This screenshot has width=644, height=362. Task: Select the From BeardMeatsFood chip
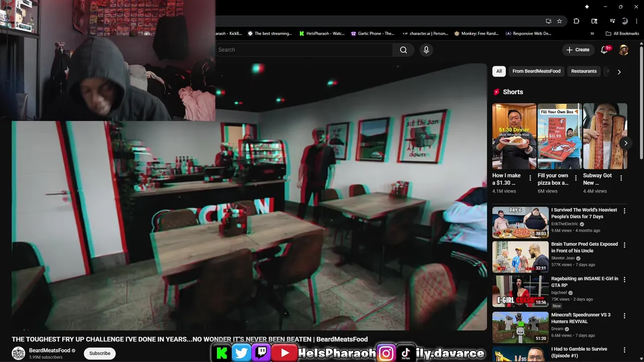536,71
